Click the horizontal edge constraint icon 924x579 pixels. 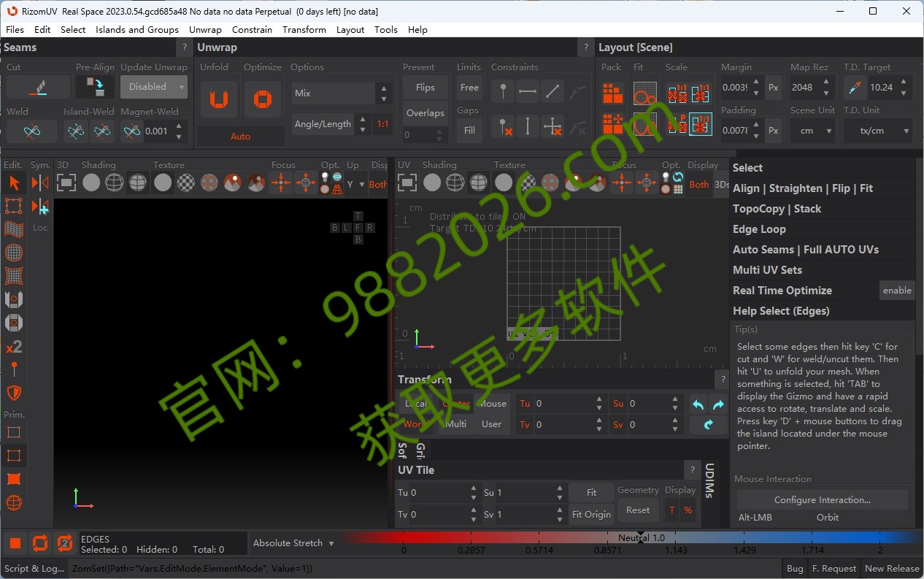click(x=528, y=91)
